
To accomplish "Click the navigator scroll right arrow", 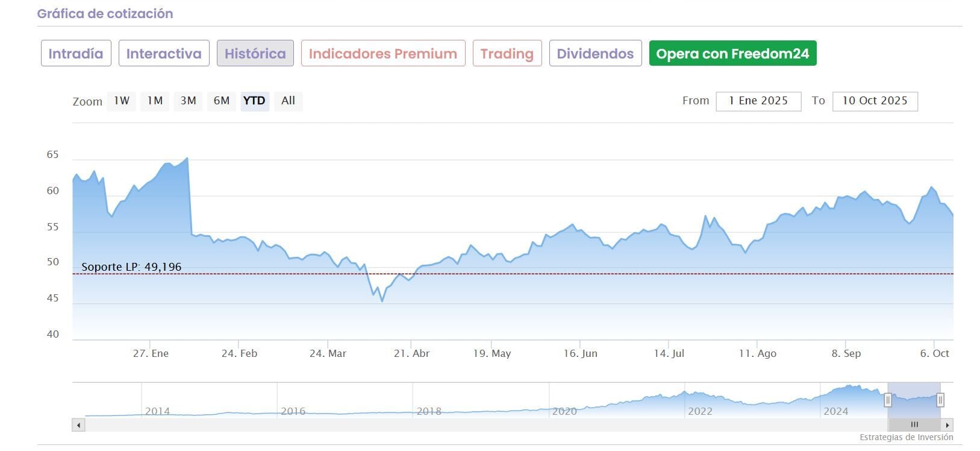I will [x=947, y=425].
